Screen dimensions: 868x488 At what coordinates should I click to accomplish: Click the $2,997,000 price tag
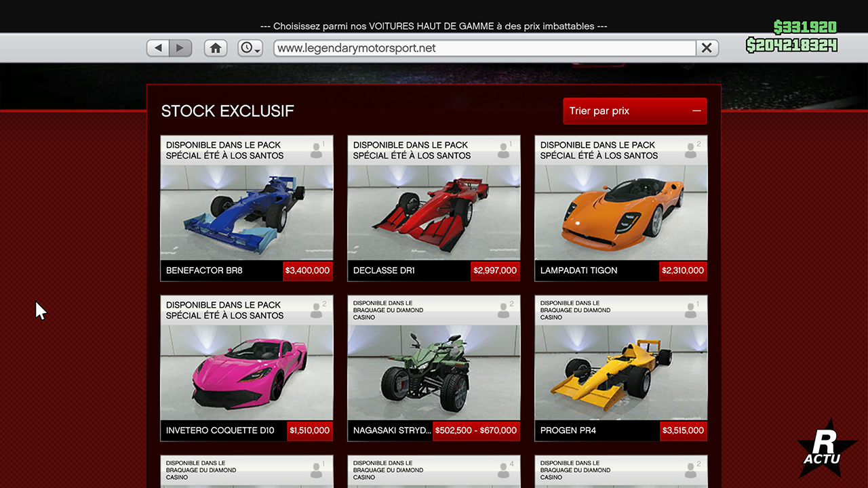click(495, 270)
